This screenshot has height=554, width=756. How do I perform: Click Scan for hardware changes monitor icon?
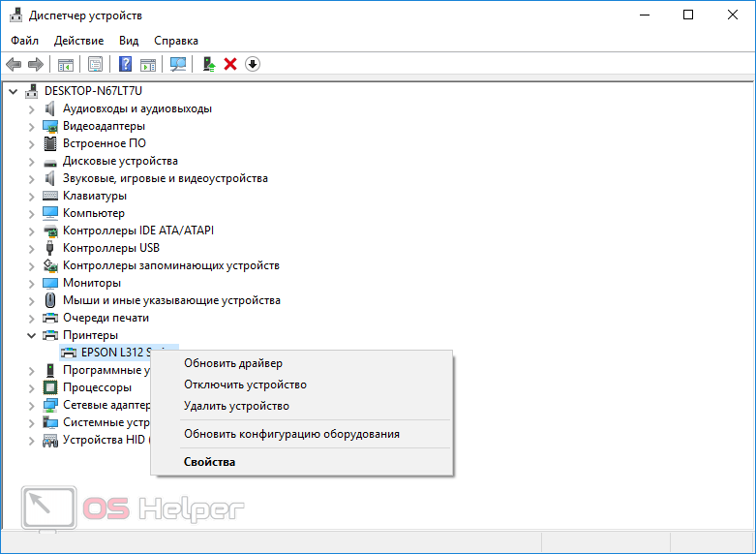[178, 64]
